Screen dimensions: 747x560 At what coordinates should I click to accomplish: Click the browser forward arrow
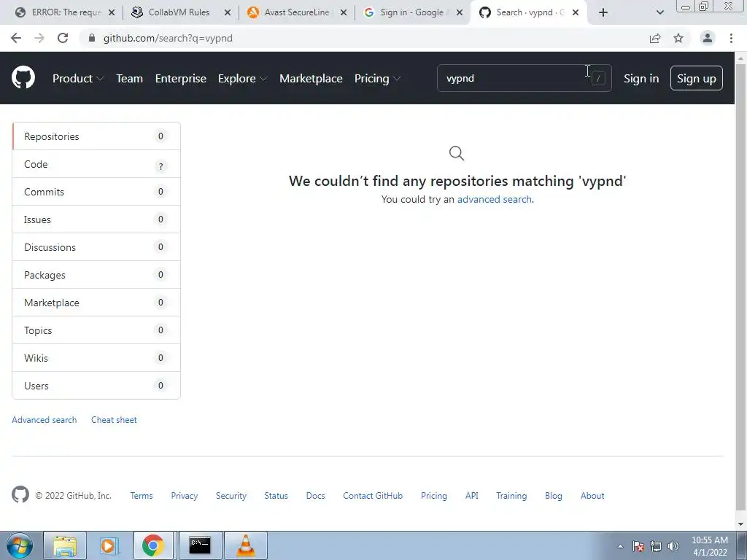point(39,38)
